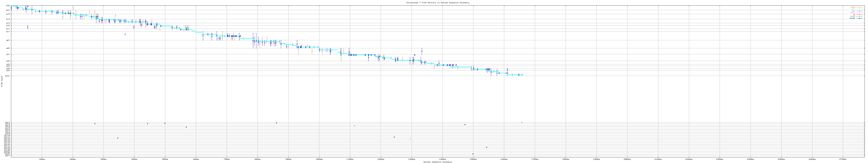Click the UCSF legend line symbol
Screen dimensions: 868x163
[859, 16]
